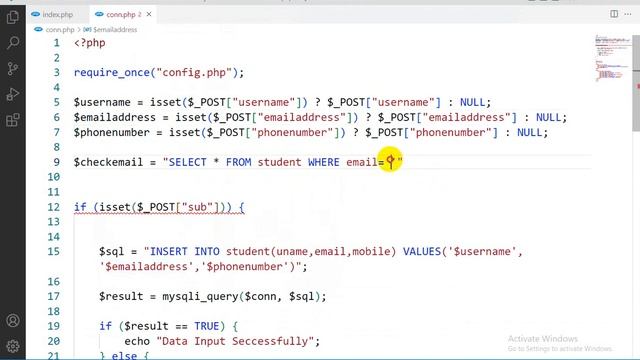Viewport: 640px width, 360px height.
Task: Switch to the index.php tab
Action: (58, 14)
